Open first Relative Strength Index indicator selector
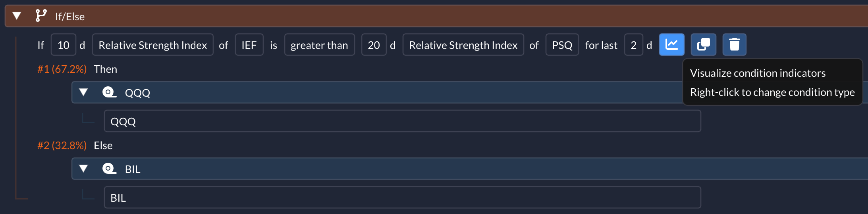This screenshot has width=868, height=214. click(x=152, y=45)
